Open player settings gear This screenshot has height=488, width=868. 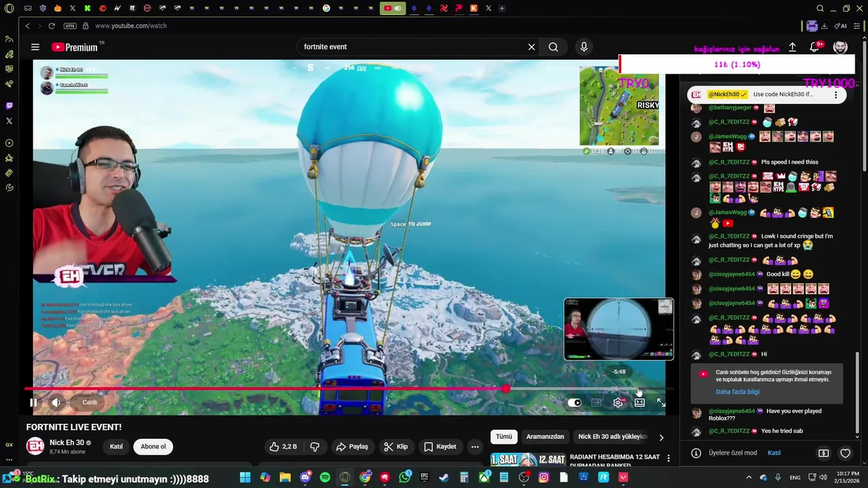(x=618, y=403)
